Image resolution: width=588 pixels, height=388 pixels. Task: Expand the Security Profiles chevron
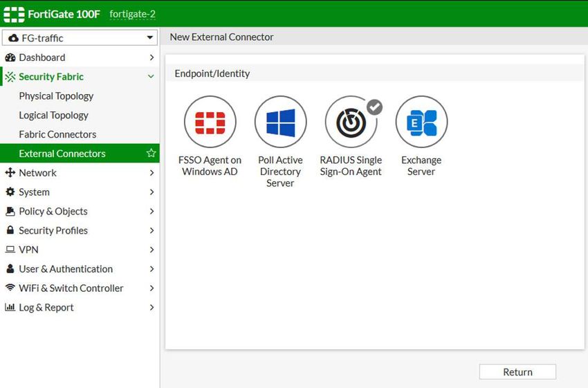click(151, 230)
